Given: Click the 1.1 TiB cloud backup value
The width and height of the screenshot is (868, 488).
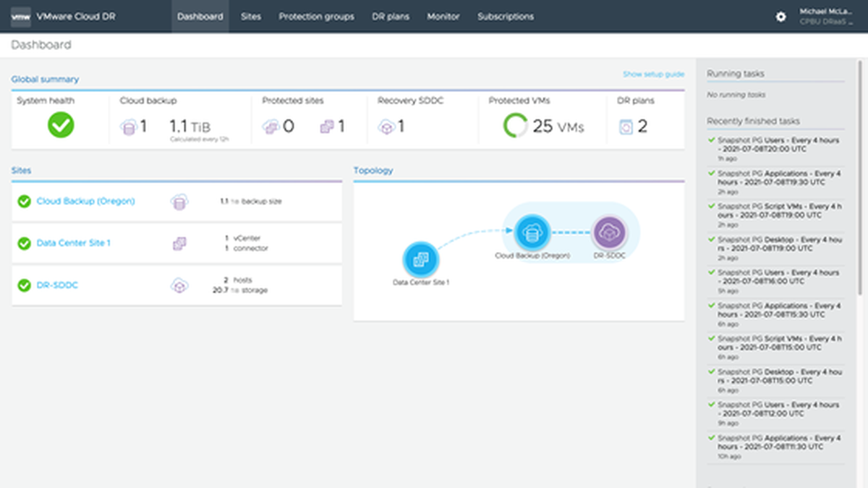Looking at the screenshot, I should 190,127.
